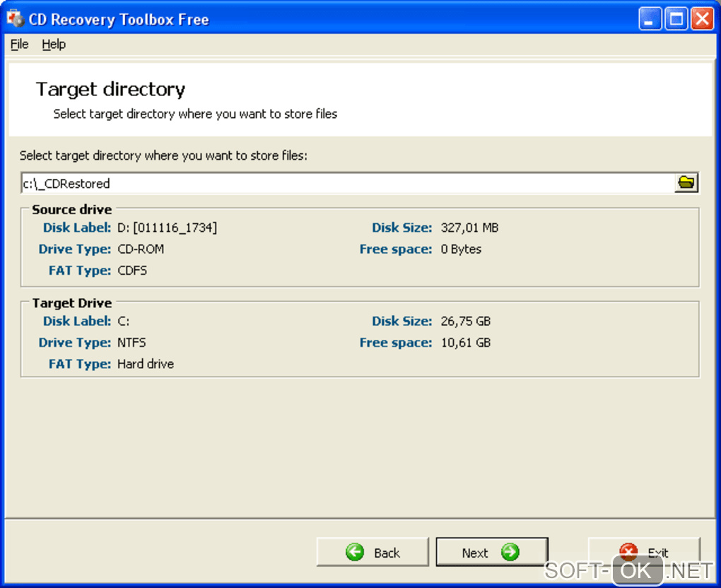
Task: Exit the recovery wizard
Action: 644,552
